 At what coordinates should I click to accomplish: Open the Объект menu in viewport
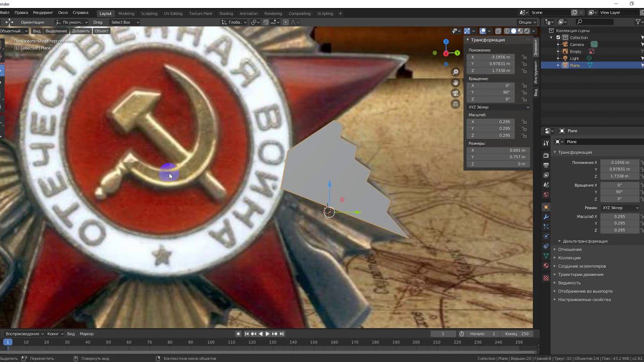(x=102, y=31)
